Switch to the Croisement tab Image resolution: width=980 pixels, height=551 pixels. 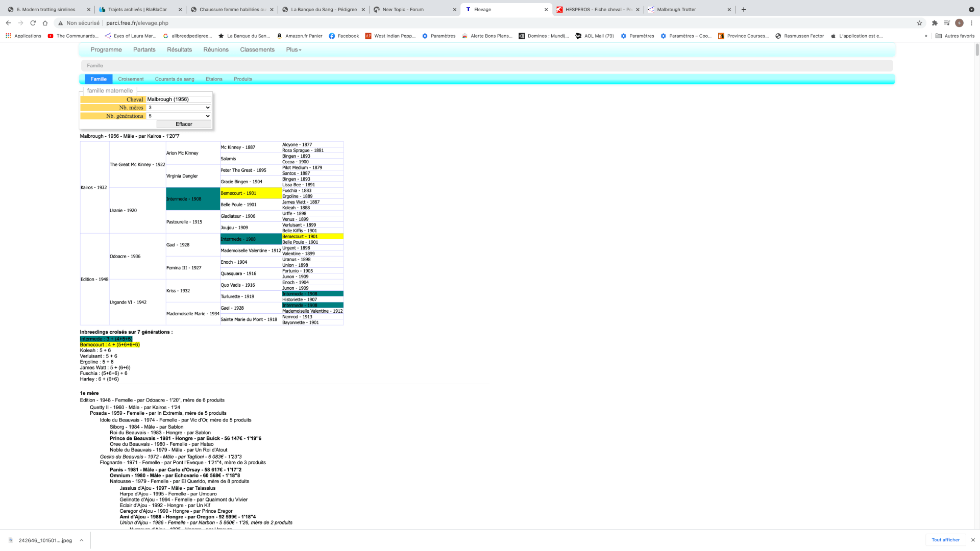click(131, 79)
